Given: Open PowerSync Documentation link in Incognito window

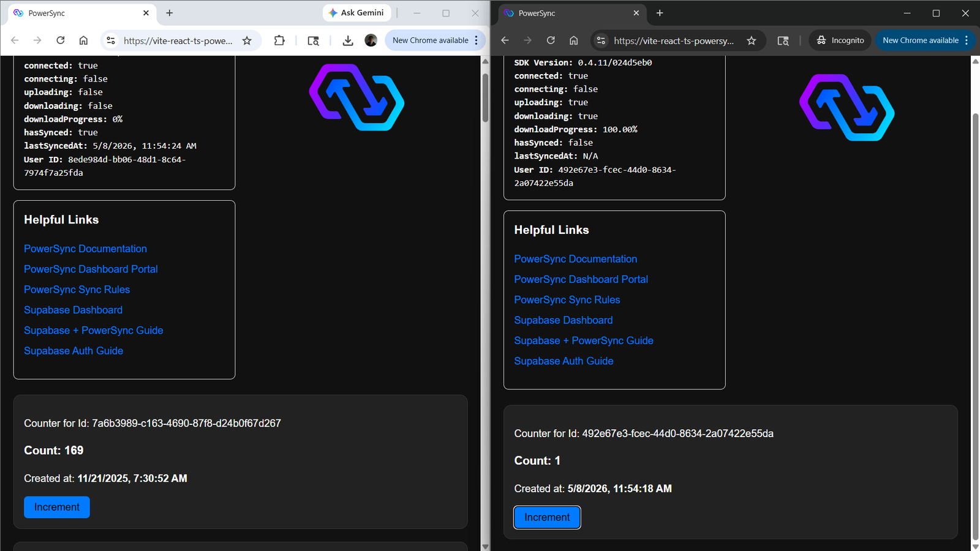Looking at the screenshot, I should pos(575,259).
